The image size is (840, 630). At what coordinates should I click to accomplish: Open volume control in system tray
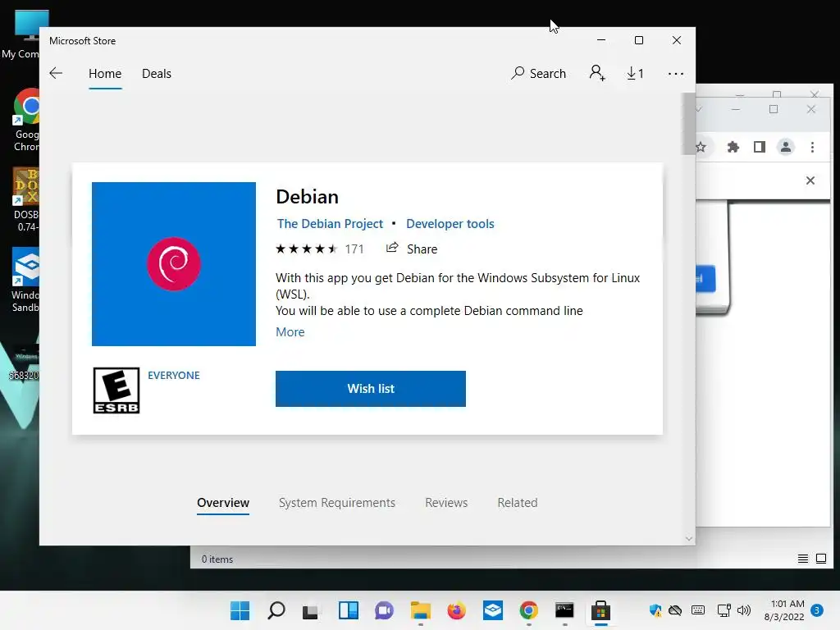(x=744, y=610)
